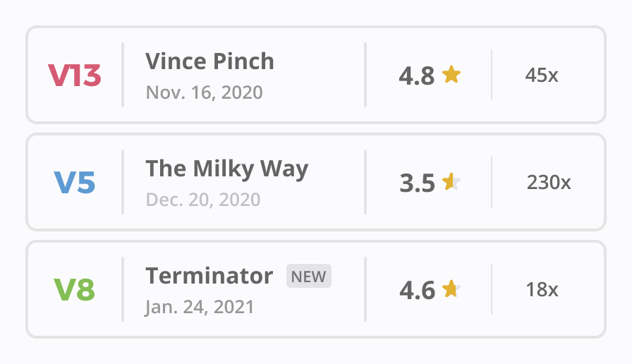The height and width of the screenshot is (364, 632).
Task: Click the 3.5 rating value
Action: 417,183
